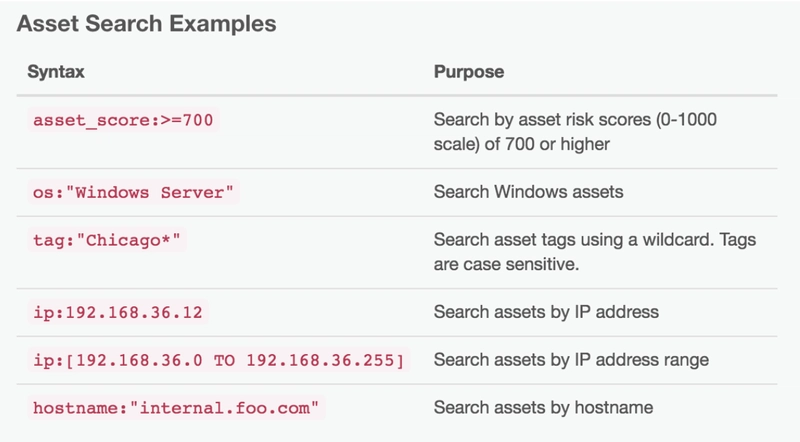Click the IP range TO syntax example
Image resolution: width=800 pixels, height=442 pixels.
(x=218, y=360)
